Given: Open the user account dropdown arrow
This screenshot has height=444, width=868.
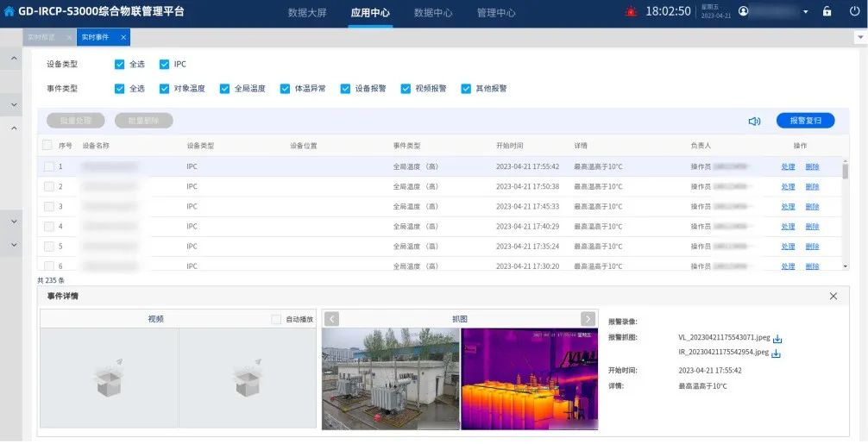Looking at the screenshot, I should (x=805, y=12).
